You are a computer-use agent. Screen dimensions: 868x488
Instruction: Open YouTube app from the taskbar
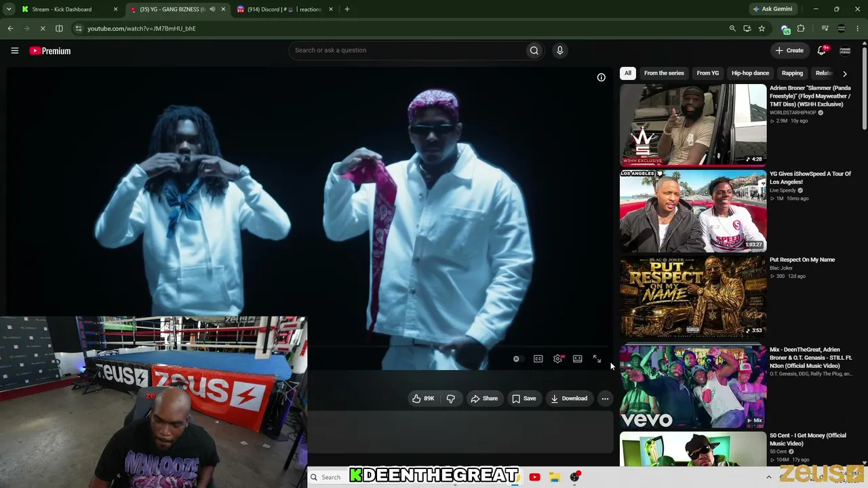click(534, 477)
